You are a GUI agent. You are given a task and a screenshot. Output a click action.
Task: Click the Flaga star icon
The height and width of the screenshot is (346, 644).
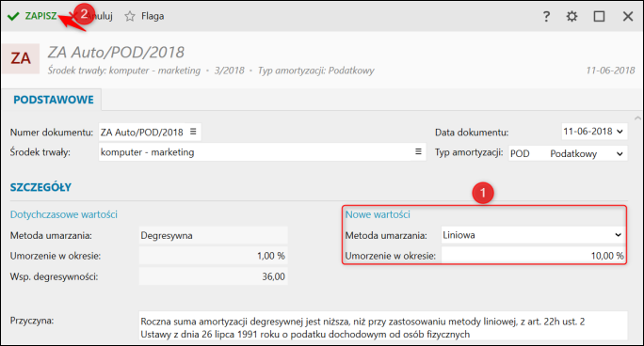(130, 16)
